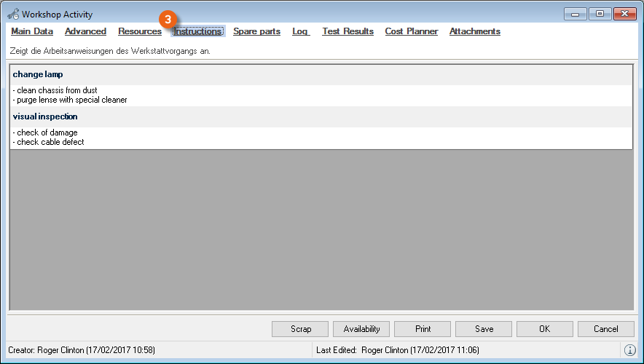The height and width of the screenshot is (364, 644).
Task: Maximize the Workshop Activity window
Action: [600, 14]
